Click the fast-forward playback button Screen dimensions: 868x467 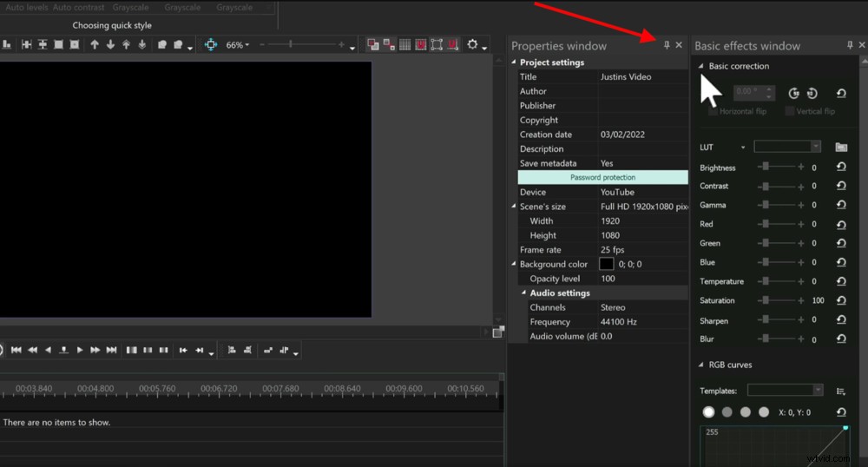click(x=95, y=350)
